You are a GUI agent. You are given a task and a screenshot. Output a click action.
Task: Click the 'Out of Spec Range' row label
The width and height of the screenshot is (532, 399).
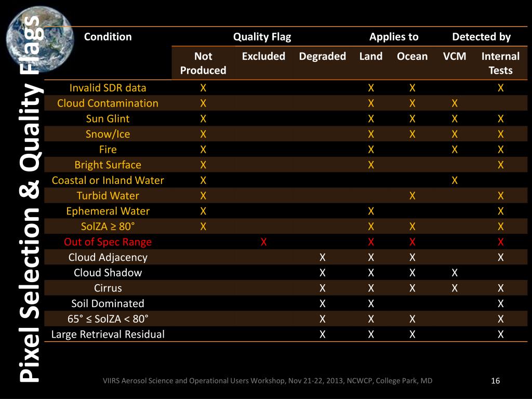(x=108, y=242)
